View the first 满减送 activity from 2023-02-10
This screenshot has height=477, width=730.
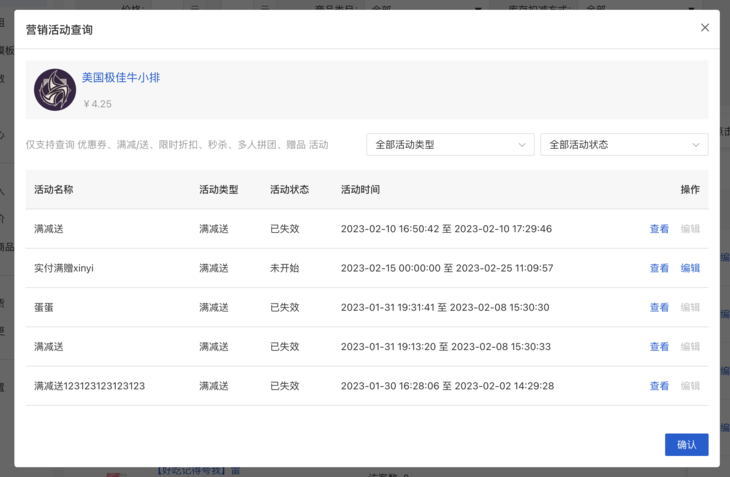tap(659, 229)
